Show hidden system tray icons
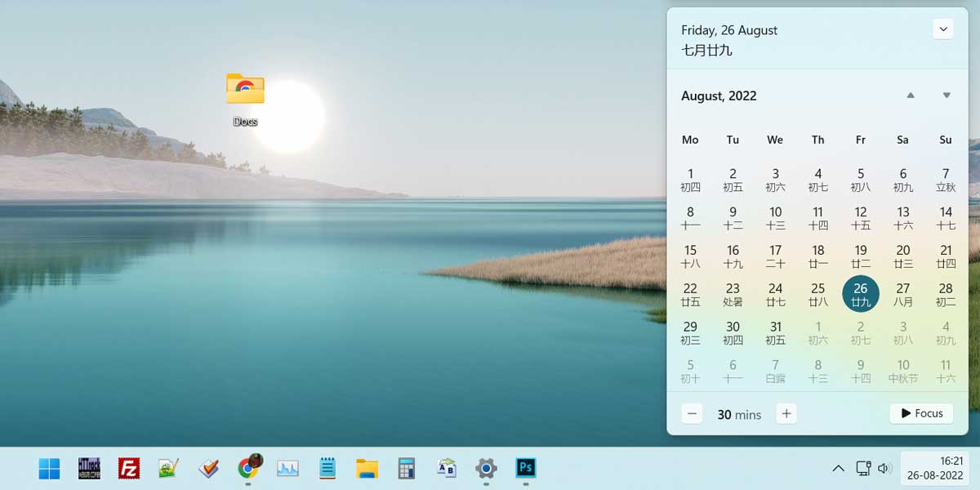This screenshot has width=980, height=490. pos(838,468)
